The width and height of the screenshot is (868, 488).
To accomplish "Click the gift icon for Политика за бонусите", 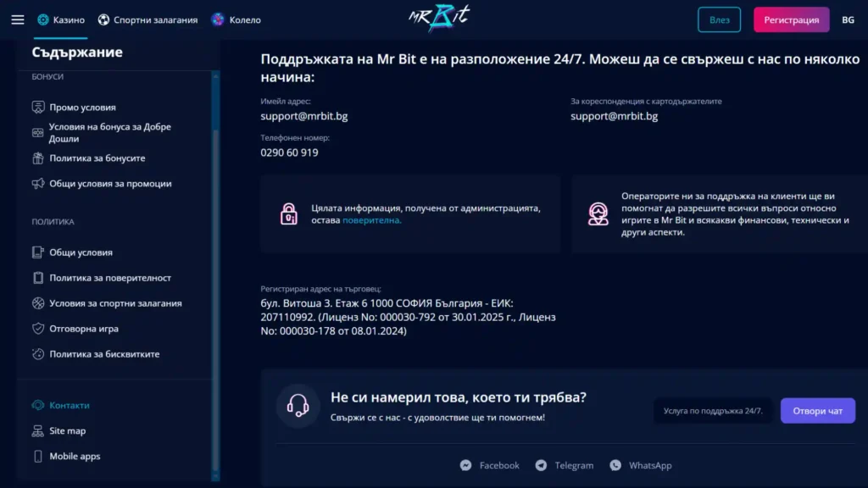I will [37, 158].
